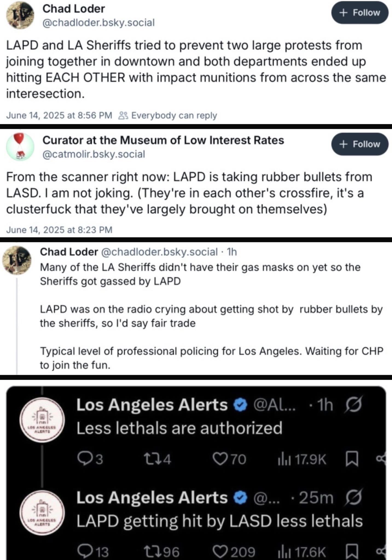The height and width of the screenshot is (560, 392).
Task: View analytics showing 17.9K views
Action: point(302,459)
